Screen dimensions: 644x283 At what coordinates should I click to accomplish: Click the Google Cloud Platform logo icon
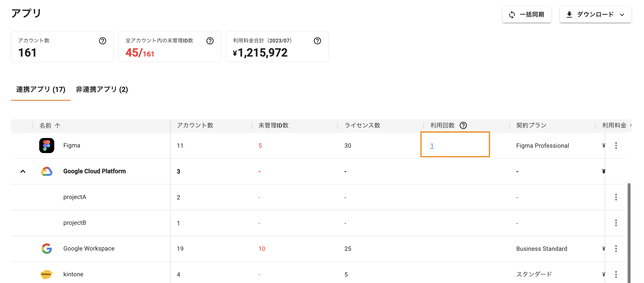46,171
